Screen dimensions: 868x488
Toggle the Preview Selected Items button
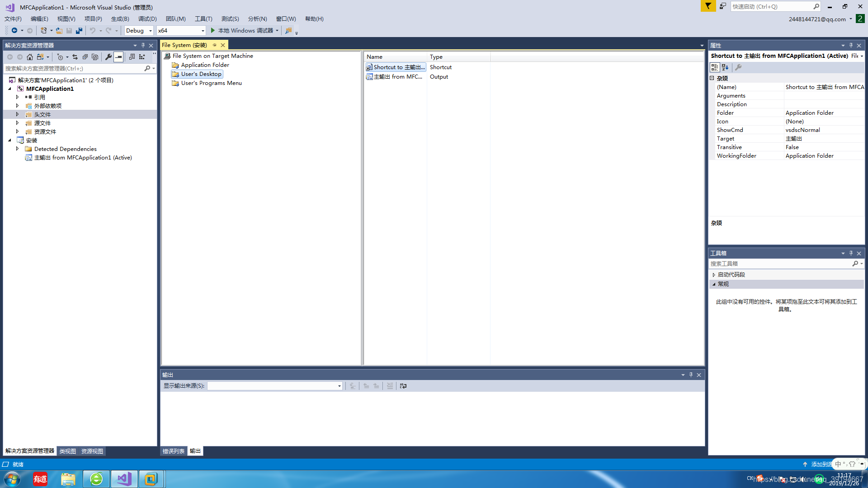click(x=118, y=57)
